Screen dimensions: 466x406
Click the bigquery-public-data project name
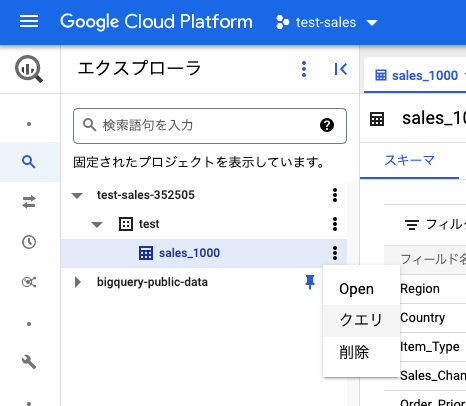coord(152,282)
